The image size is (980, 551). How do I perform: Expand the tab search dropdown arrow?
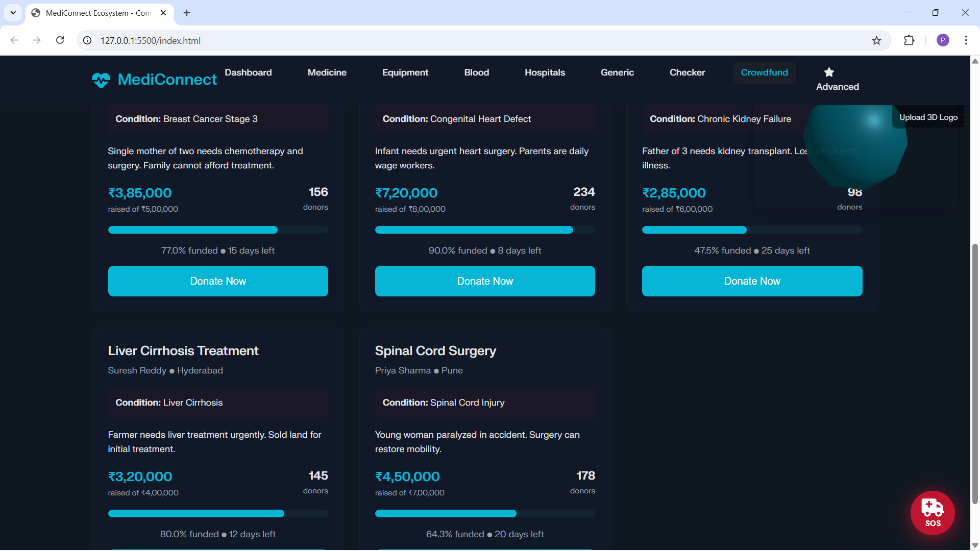point(13,13)
